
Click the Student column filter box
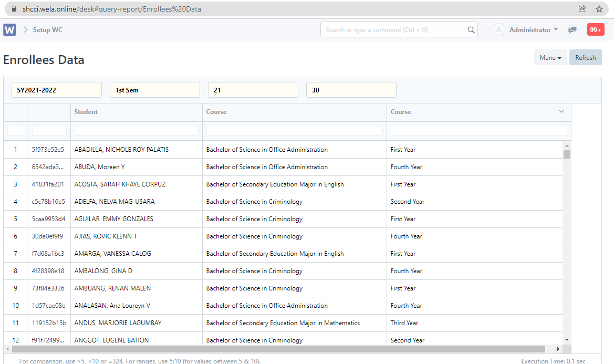pyautogui.click(x=137, y=130)
